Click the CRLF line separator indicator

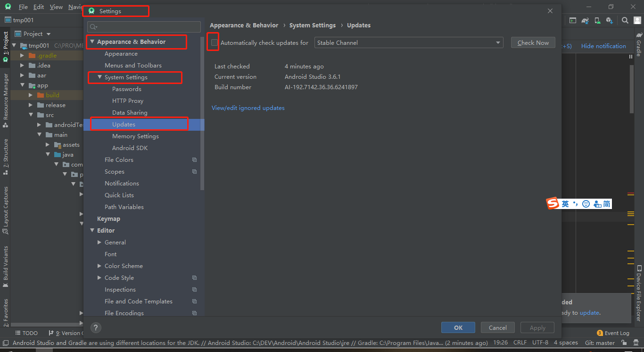pos(520,343)
